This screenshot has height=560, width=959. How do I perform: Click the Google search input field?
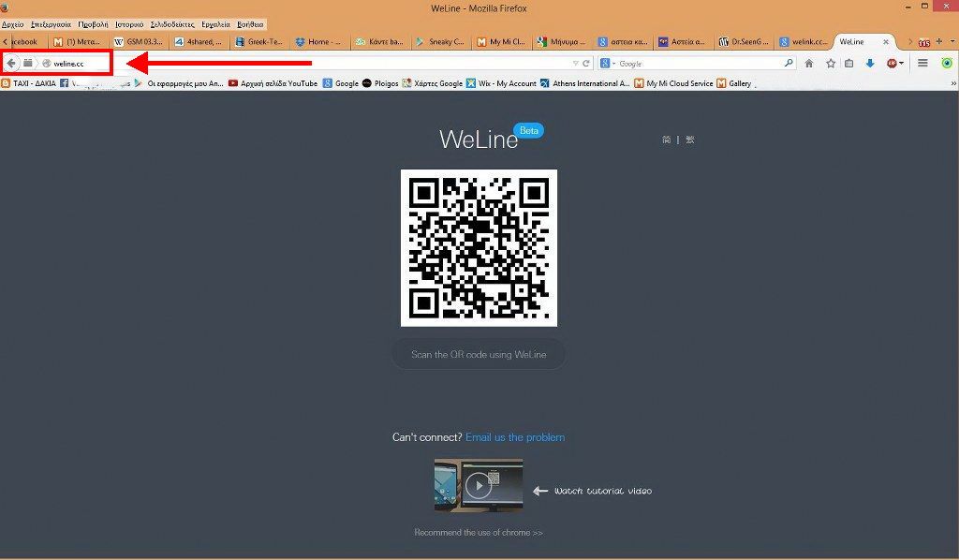pyautogui.click(x=699, y=63)
